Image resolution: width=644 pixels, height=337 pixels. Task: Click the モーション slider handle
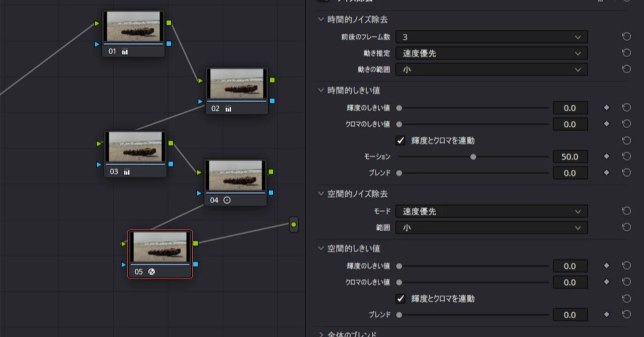[x=473, y=157]
